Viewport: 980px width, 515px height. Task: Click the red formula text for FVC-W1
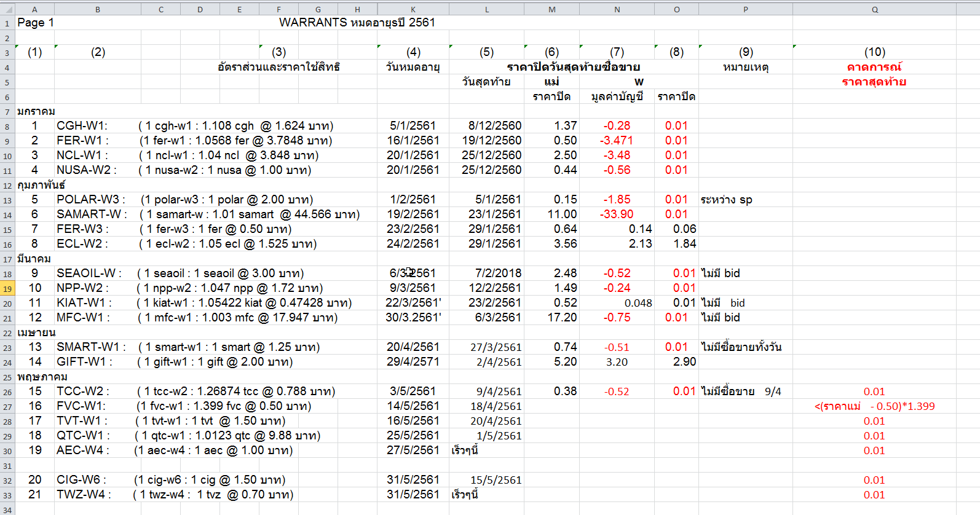[x=874, y=406]
